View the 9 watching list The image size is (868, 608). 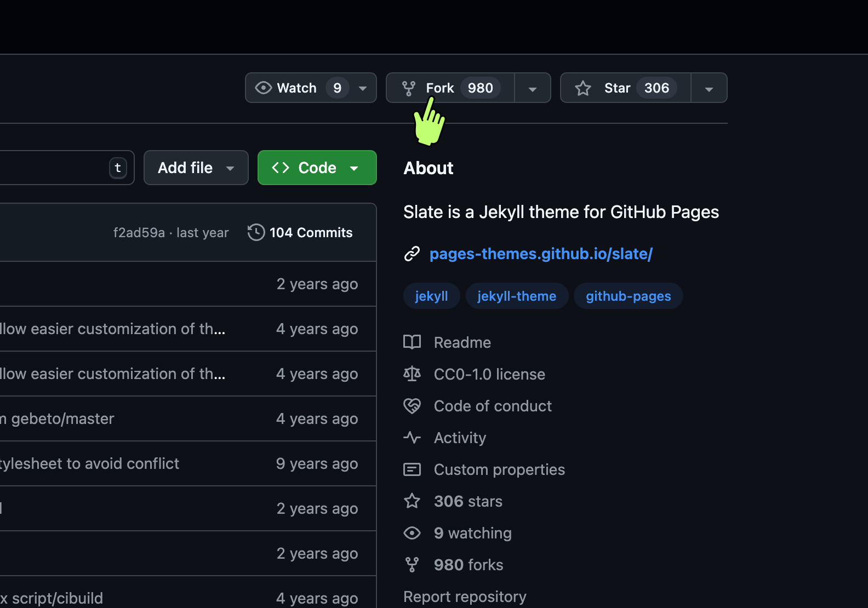click(472, 533)
